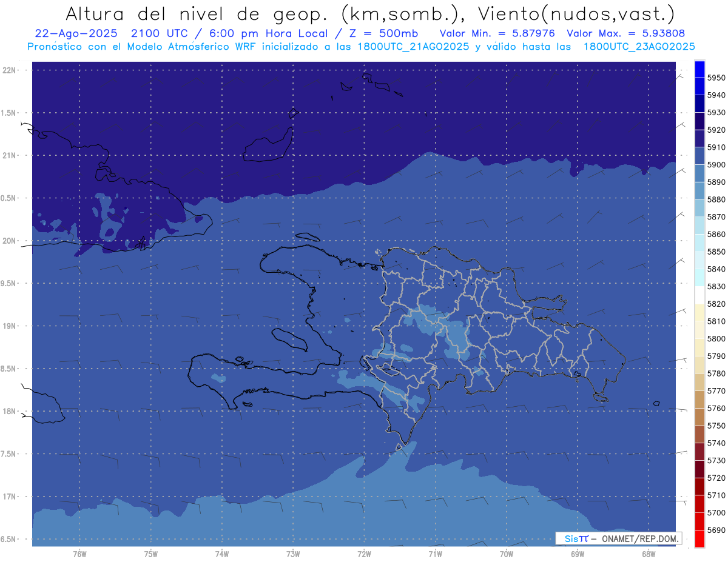Click the '1.5N' latitude label
The image size is (728, 562).
[10, 113]
